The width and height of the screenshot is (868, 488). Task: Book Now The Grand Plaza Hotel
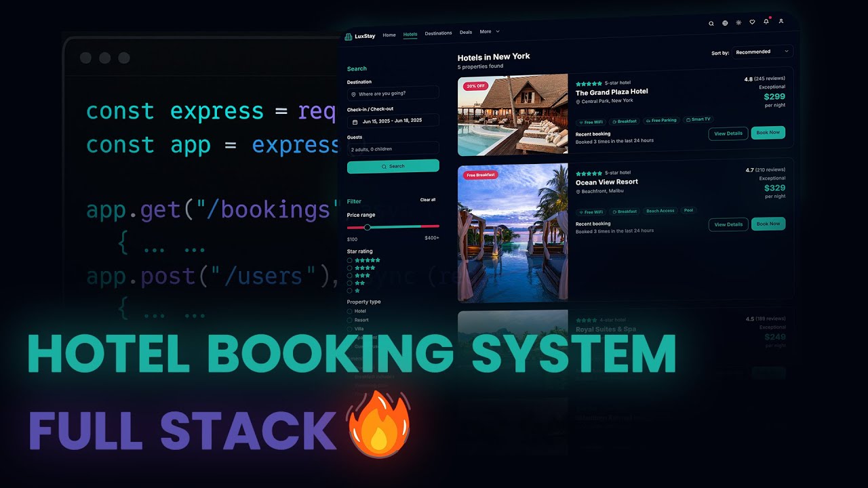768,132
